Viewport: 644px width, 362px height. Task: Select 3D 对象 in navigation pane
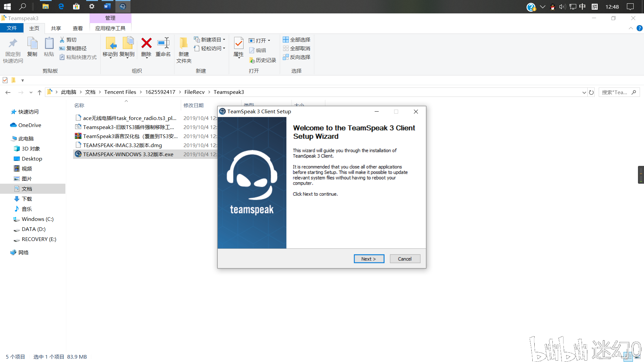click(x=31, y=148)
